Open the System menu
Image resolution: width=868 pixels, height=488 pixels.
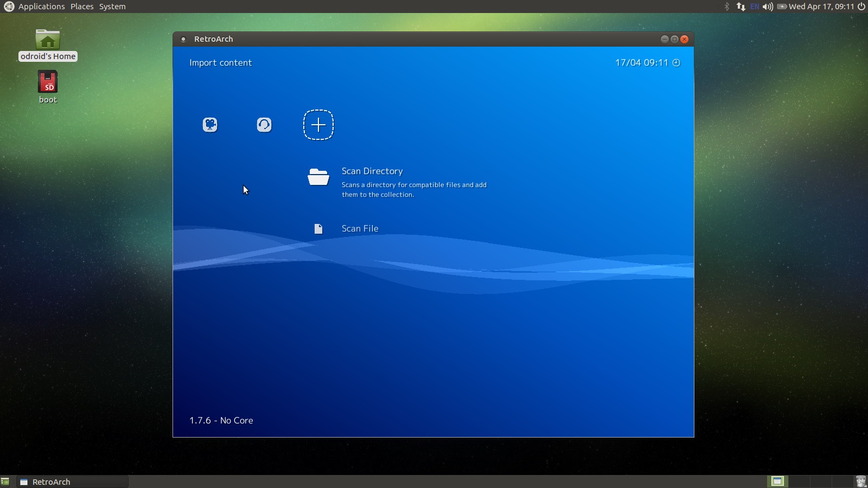coord(112,7)
